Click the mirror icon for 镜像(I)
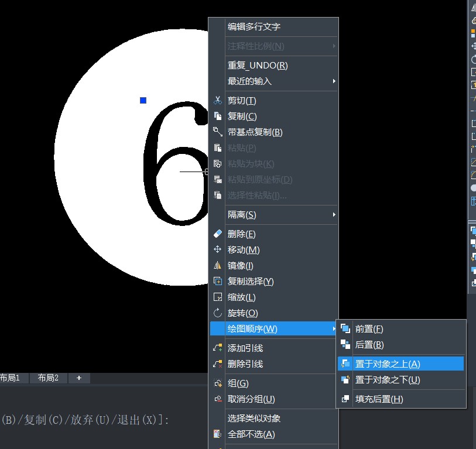The width and height of the screenshot is (476, 449). (217, 266)
